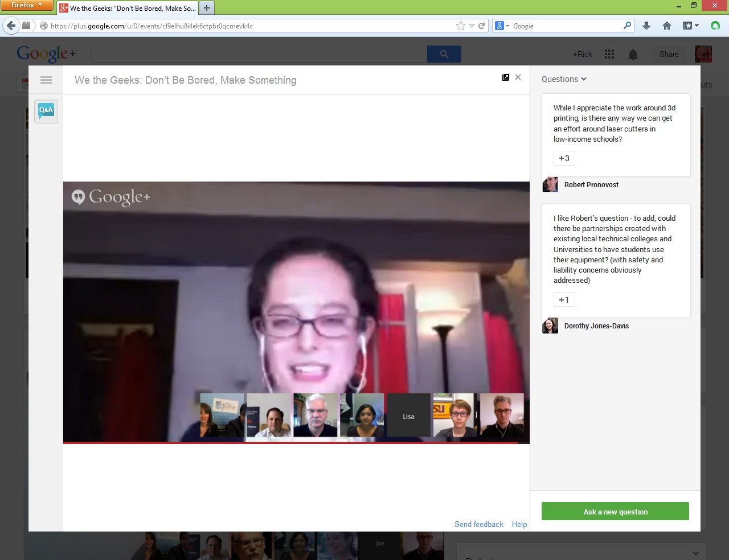Upvote Dorothy's question with +1
Viewport: 729px width, 560px height.
[x=564, y=300]
